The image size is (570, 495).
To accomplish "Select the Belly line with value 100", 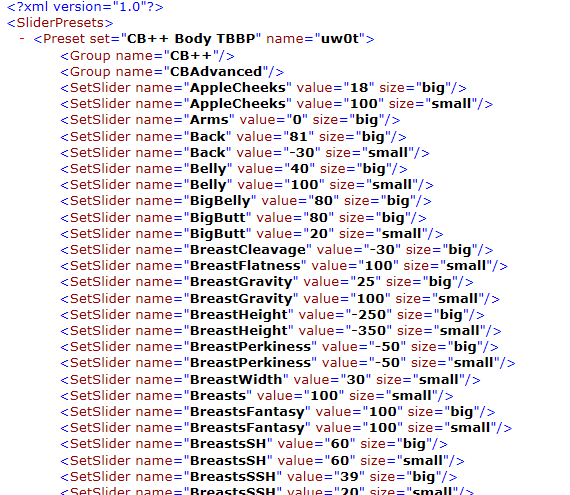I will (x=247, y=185).
